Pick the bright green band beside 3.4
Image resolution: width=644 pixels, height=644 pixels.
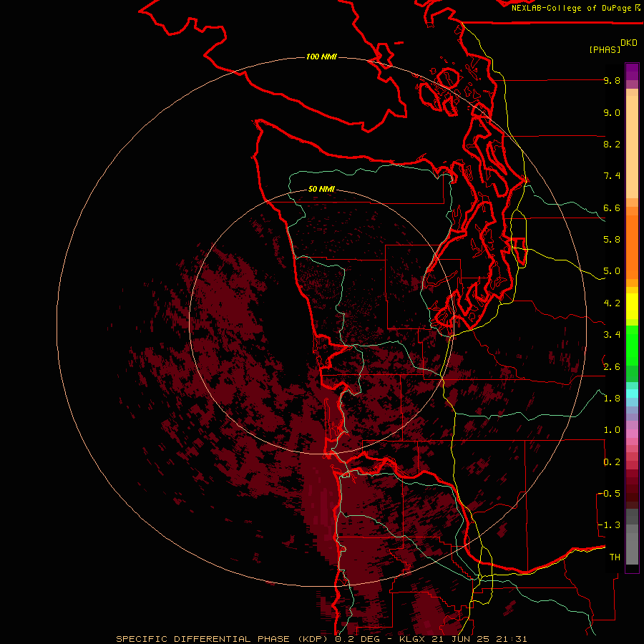(x=632, y=345)
